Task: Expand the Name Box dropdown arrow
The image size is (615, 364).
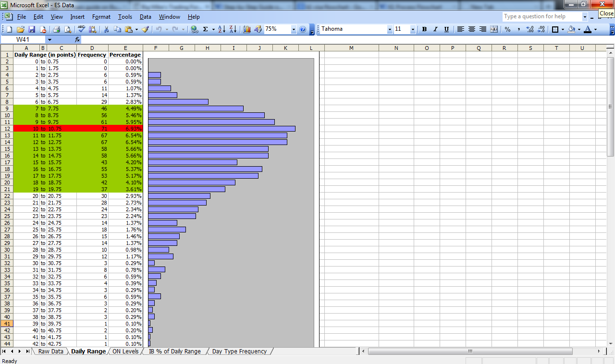Action: 49,39
